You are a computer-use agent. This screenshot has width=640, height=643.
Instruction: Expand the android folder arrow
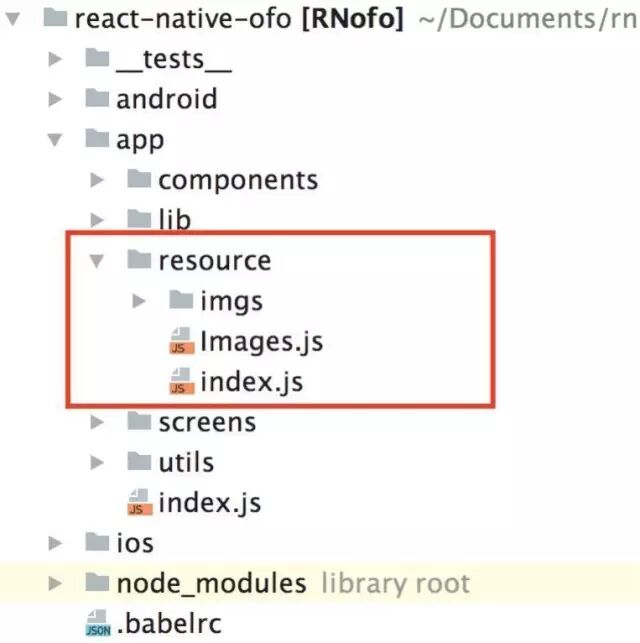tap(55, 99)
